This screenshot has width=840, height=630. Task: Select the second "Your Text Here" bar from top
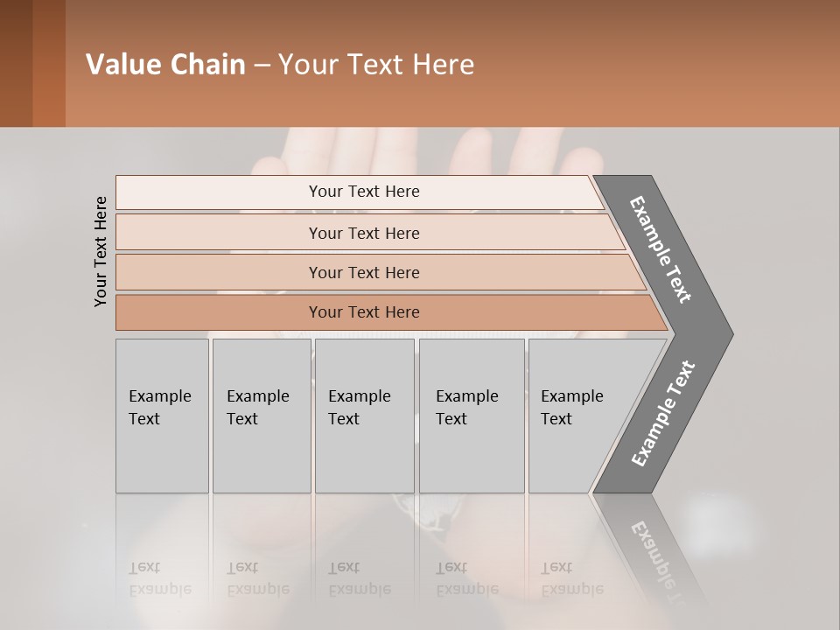(364, 233)
